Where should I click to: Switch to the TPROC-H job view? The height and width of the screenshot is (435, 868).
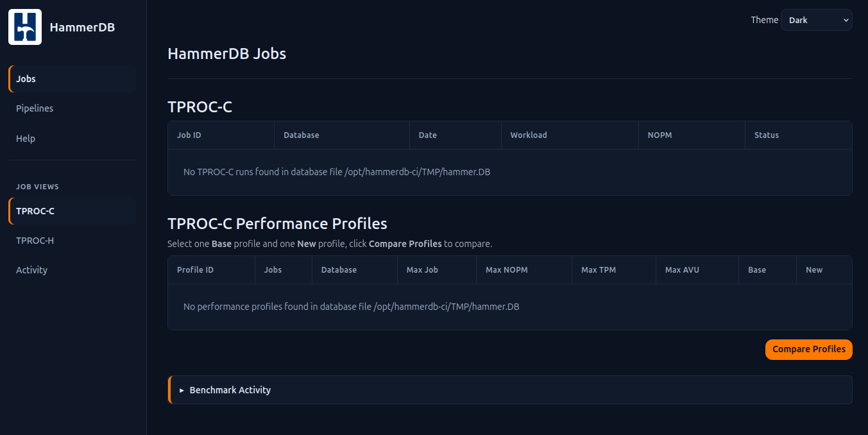pos(72,241)
